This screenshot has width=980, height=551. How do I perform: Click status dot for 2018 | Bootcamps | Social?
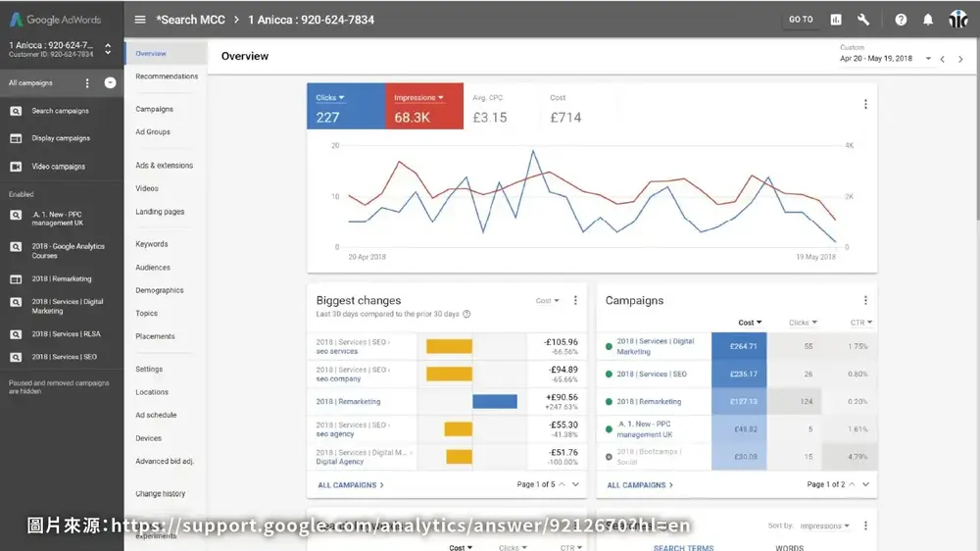(609, 457)
